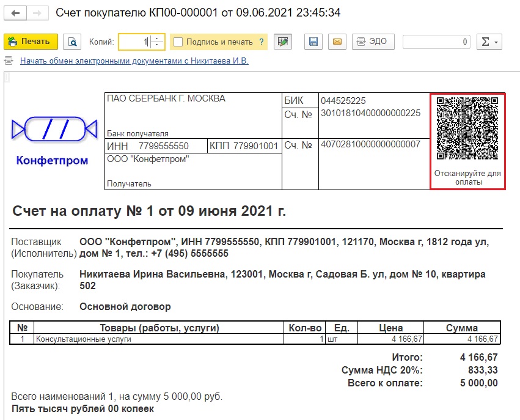Click the question mark help hint

pyautogui.click(x=262, y=42)
